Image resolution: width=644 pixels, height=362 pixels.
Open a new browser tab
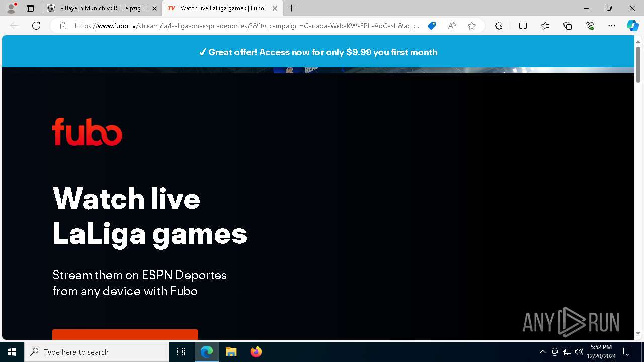292,8
